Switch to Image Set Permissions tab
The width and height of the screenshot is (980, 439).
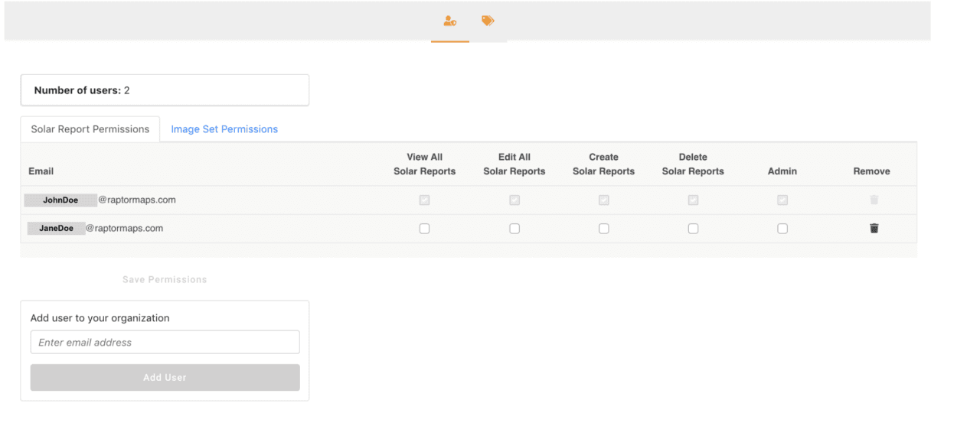[x=224, y=129]
